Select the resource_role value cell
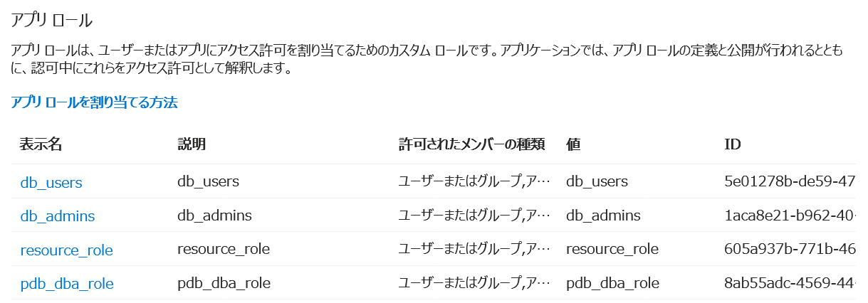Viewport: 868px width, 303px height. tap(612, 249)
